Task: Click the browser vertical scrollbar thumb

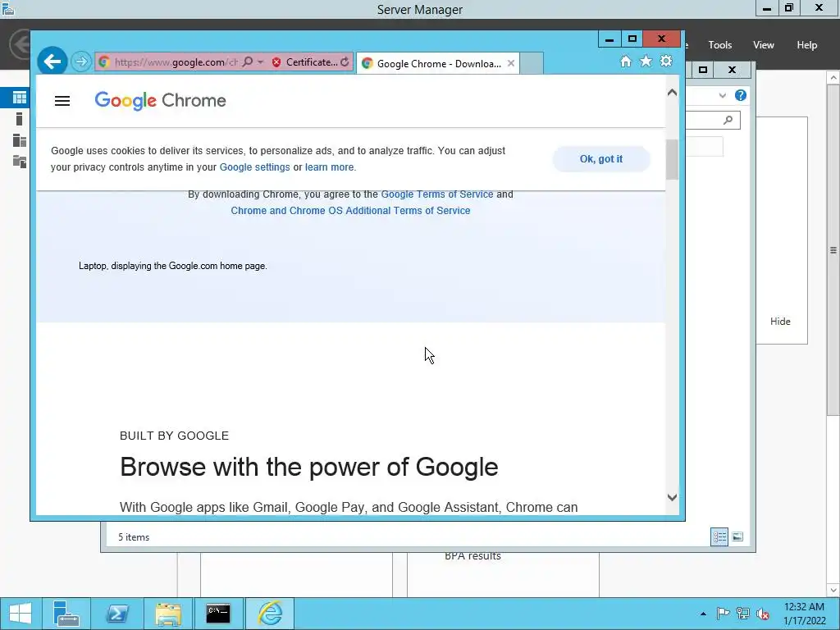Action: tap(673, 159)
